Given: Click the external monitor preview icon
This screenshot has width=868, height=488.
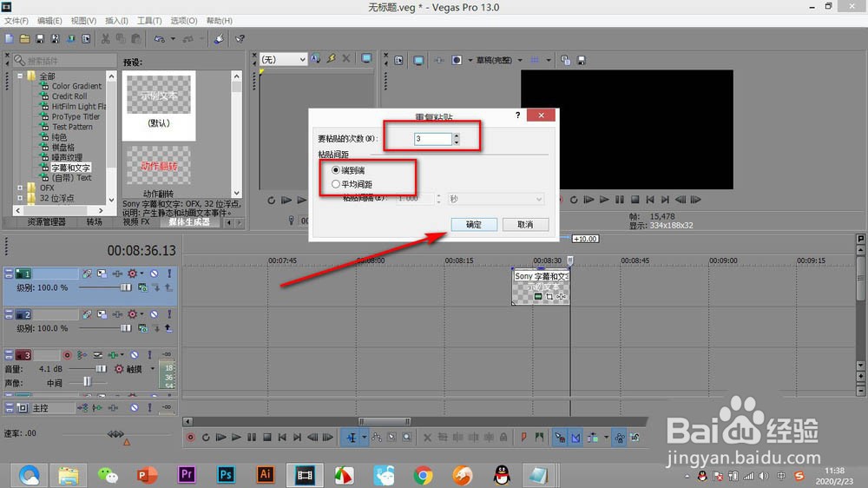Looking at the screenshot, I should coord(418,60).
